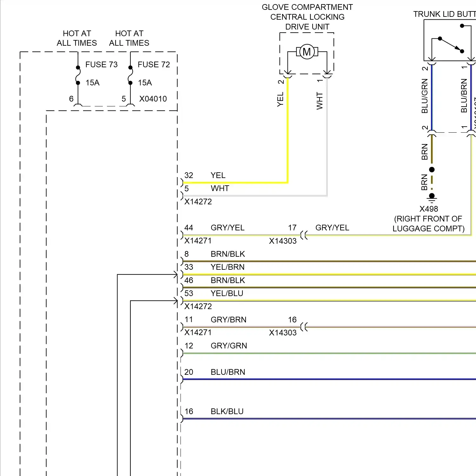
Task: Click the TRUNK LID BUTT label
Action: pos(444,14)
